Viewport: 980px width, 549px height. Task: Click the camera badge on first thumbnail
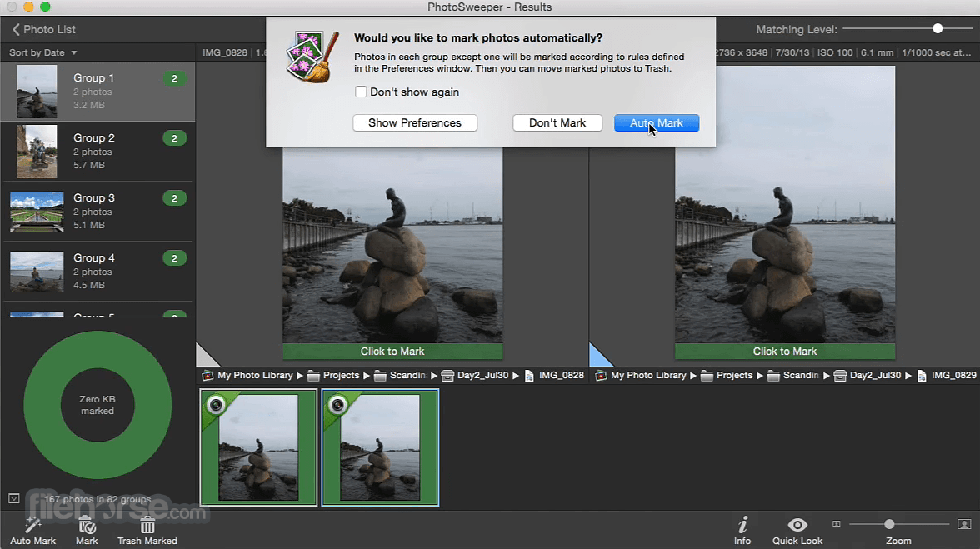[x=217, y=405]
